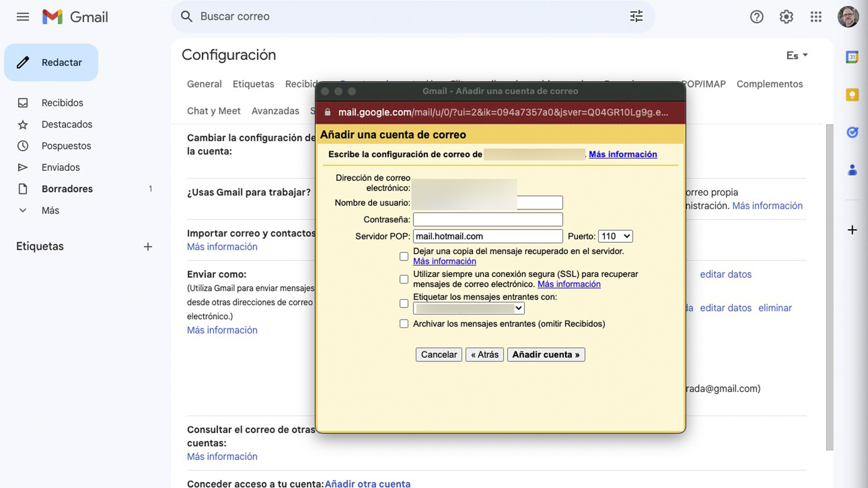Open the language input Es dropdown
Image resolution: width=868 pixels, height=488 pixels.
coord(797,55)
